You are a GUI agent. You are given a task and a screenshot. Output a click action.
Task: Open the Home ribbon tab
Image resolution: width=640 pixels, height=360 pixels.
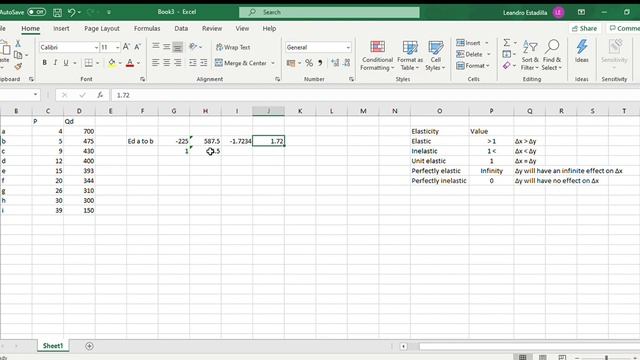pos(31,29)
